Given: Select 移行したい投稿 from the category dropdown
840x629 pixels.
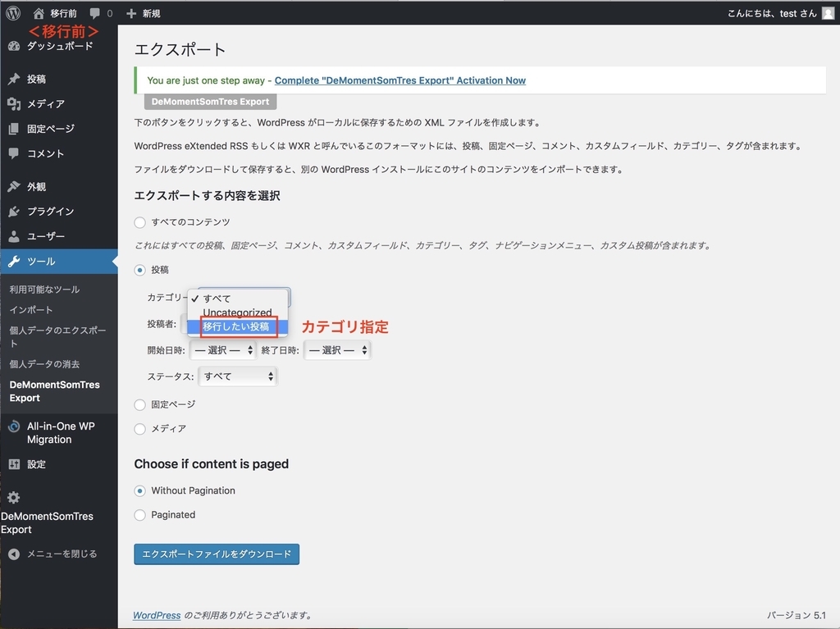Looking at the screenshot, I should pyautogui.click(x=238, y=326).
